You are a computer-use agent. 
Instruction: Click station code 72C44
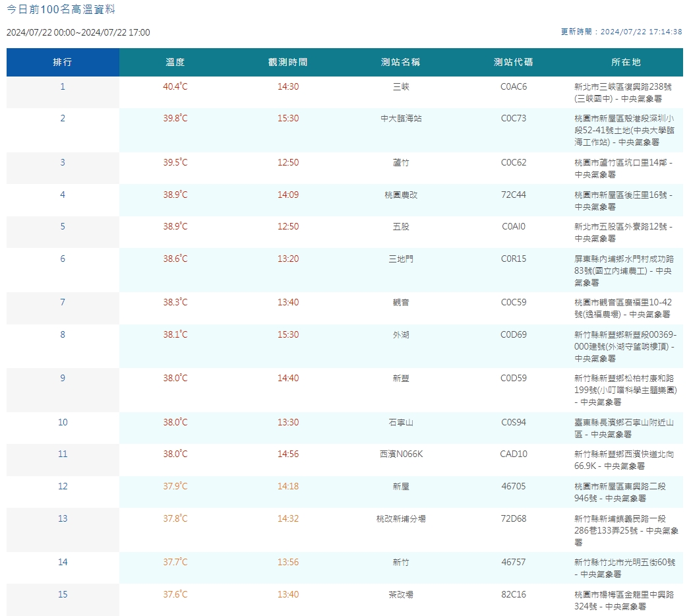tap(514, 195)
